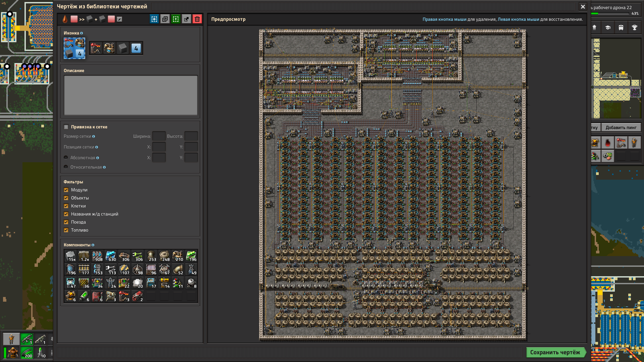This screenshot has height=362, width=644.
Task: Select the large combined blueprint icon preview
Action: (x=74, y=48)
